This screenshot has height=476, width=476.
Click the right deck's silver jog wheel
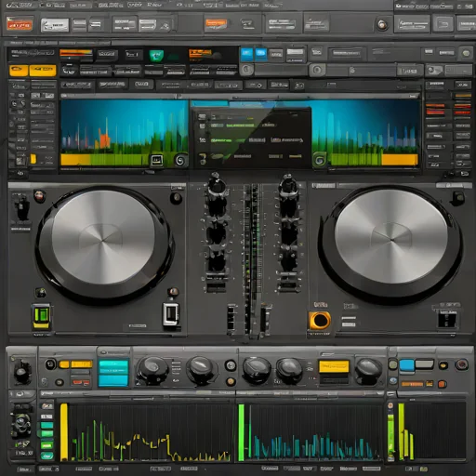tap(391, 237)
